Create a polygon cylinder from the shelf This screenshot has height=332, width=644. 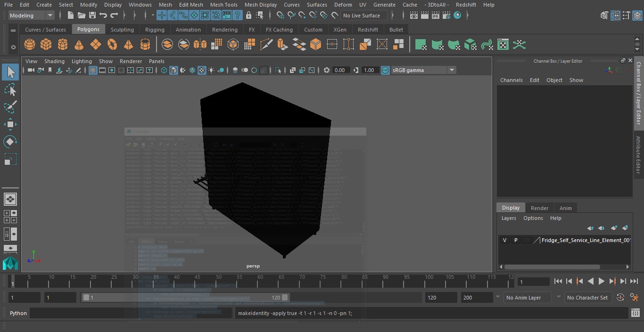63,45
